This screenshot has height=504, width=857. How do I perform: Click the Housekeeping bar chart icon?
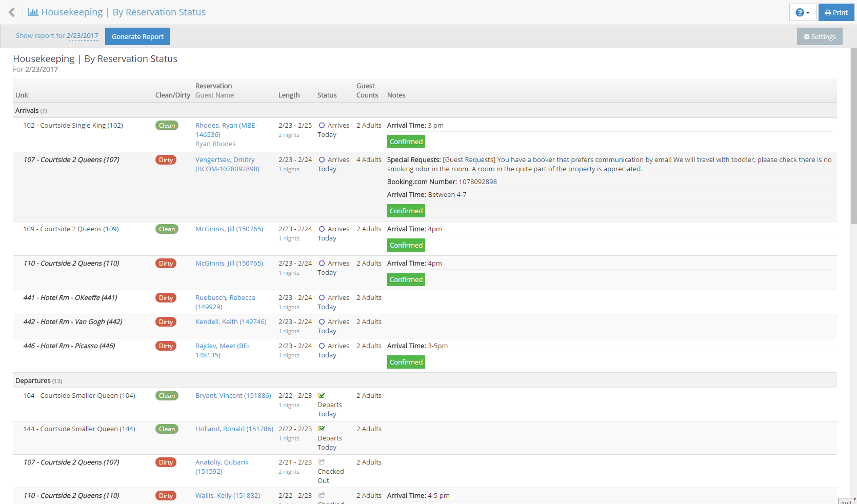click(33, 12)
